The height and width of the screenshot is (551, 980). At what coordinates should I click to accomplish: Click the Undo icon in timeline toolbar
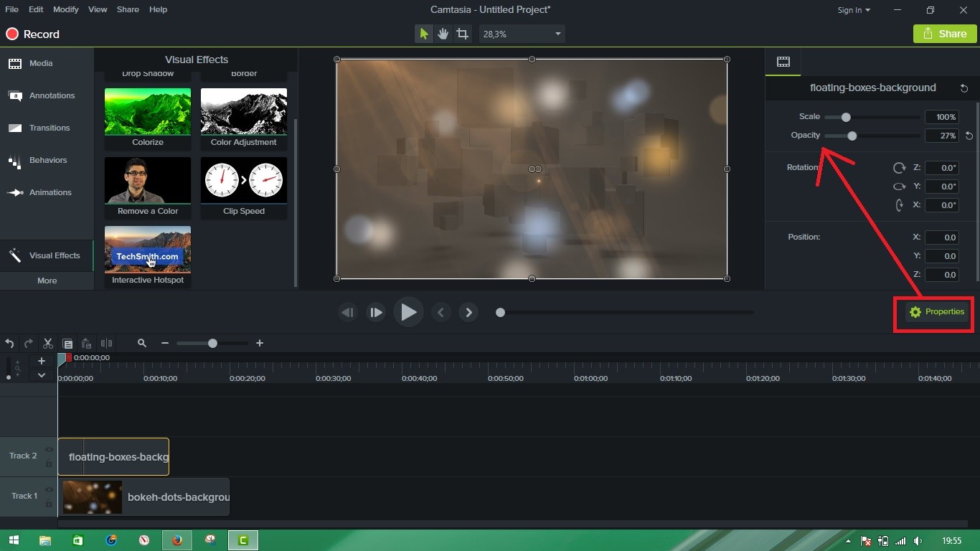[9, 344]
